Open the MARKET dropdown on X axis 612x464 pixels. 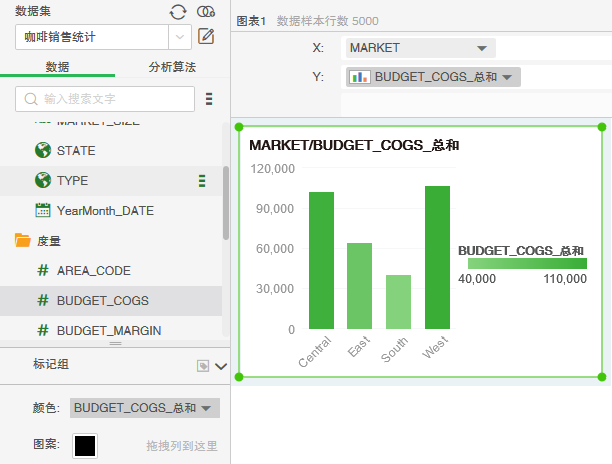tap(482, 47)
